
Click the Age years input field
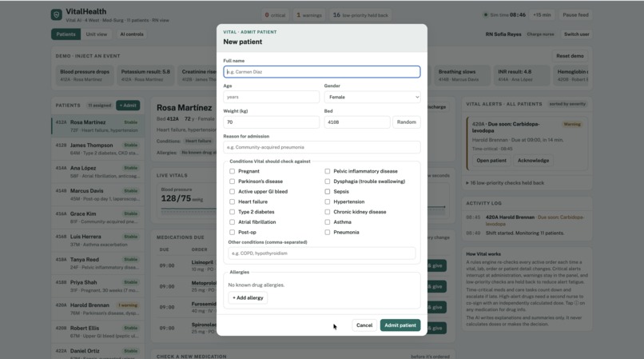271,97
